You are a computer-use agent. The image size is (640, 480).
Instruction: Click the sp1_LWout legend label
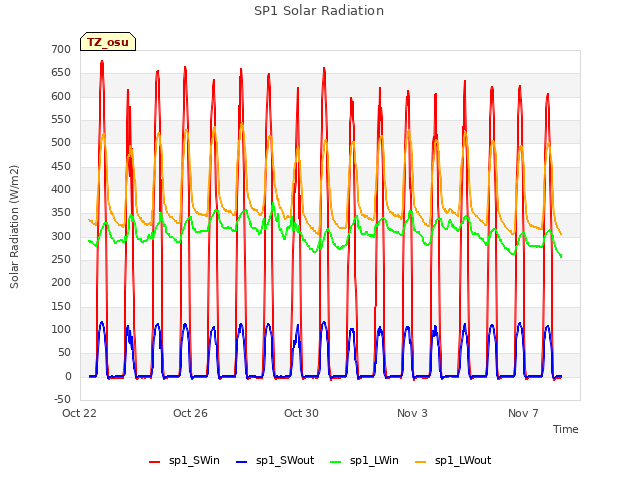[463, 461]
